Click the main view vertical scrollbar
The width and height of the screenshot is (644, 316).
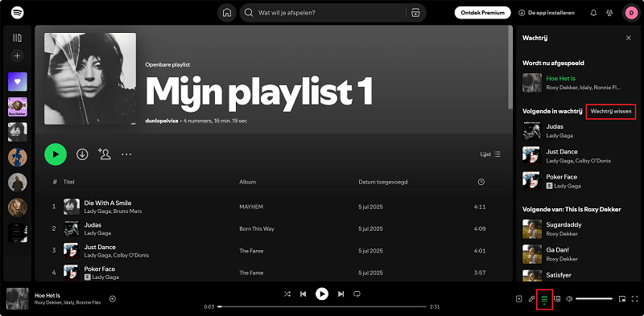510,68
